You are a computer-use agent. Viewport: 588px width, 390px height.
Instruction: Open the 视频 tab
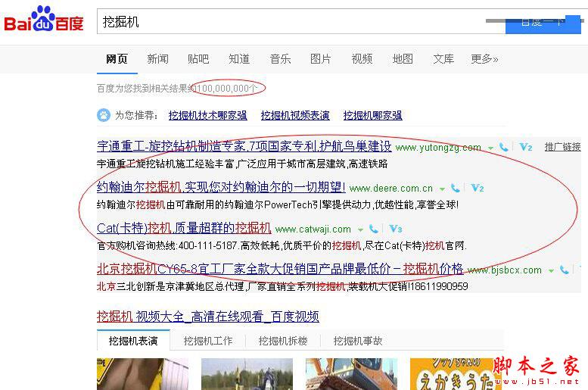click(362, 59)
